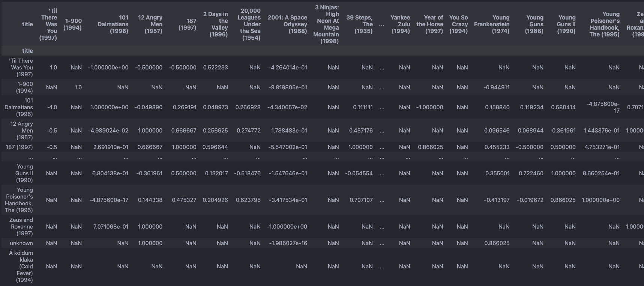Select '2 Days in the Valley (1996)' column header
This screenshot has height=286, width=644.
click(x=215, y=24)
